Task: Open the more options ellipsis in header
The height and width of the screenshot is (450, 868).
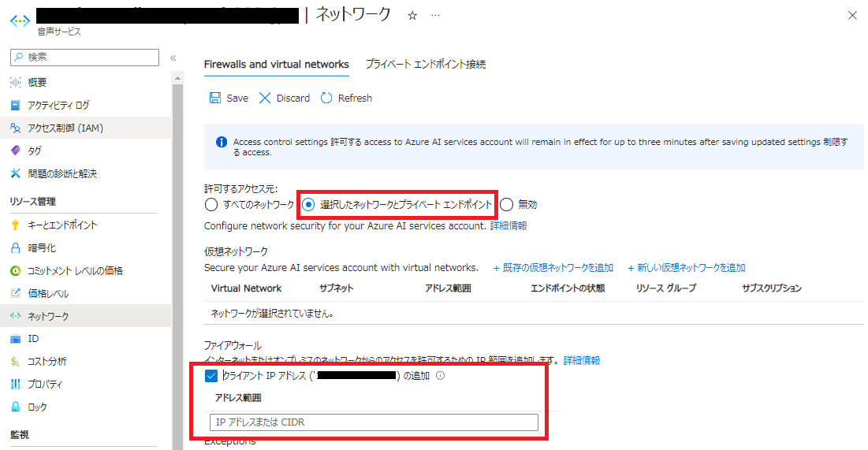Action: pyautogui.click(x=436, y=16)
